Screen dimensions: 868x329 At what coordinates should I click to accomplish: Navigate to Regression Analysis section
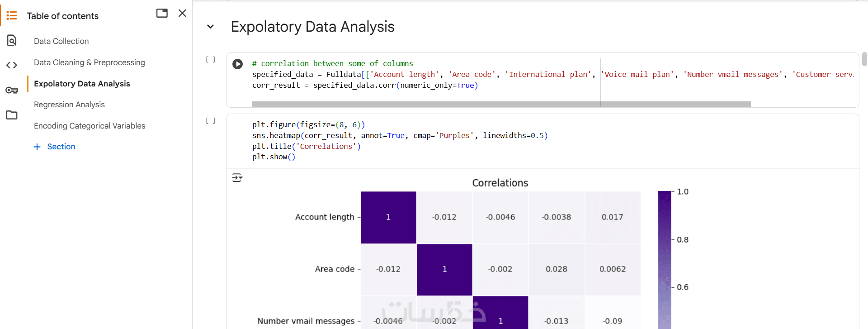[x=69, y=105]
